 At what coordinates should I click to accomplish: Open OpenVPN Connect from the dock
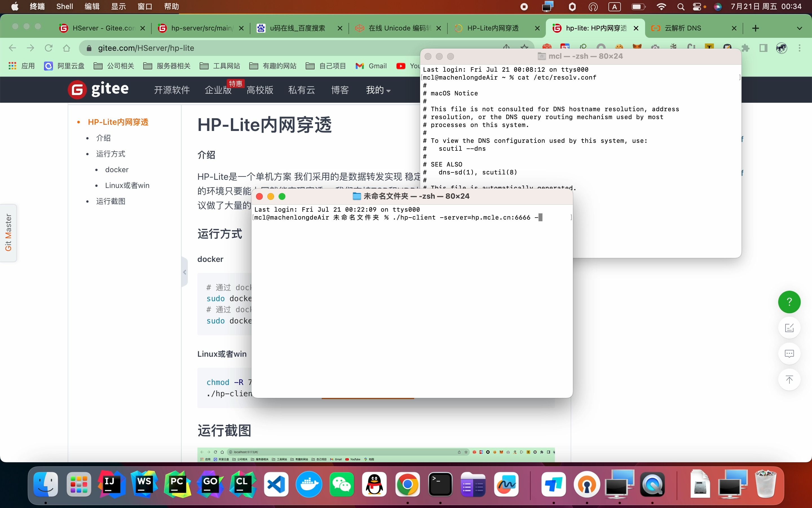[x=586, y=484]
